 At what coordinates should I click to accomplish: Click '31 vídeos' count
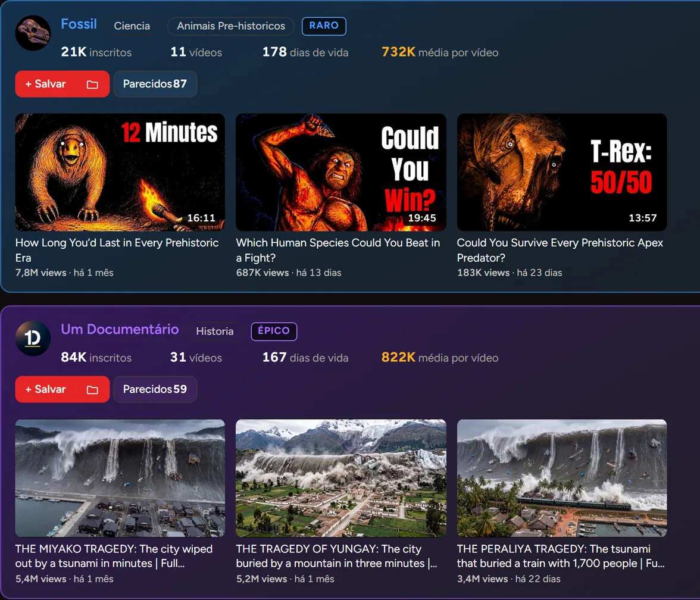pyautogui.click(x=196, y=358)
